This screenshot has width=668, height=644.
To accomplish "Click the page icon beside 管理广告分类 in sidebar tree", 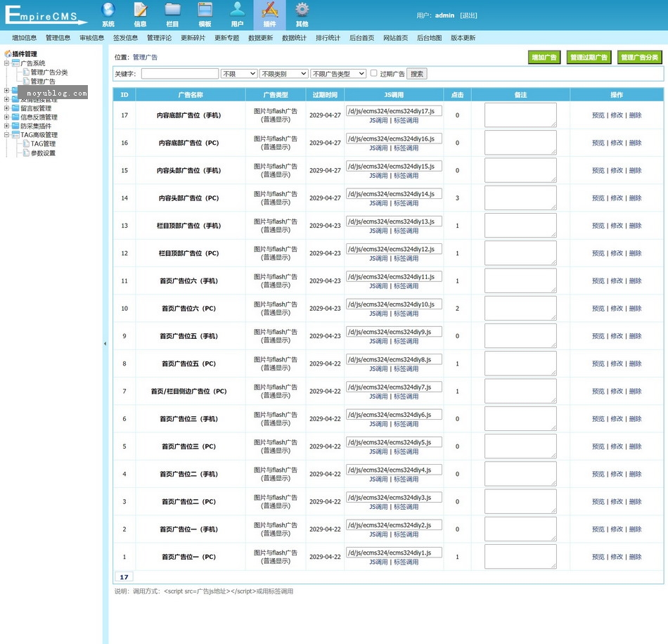I will (x=26, y=72).
